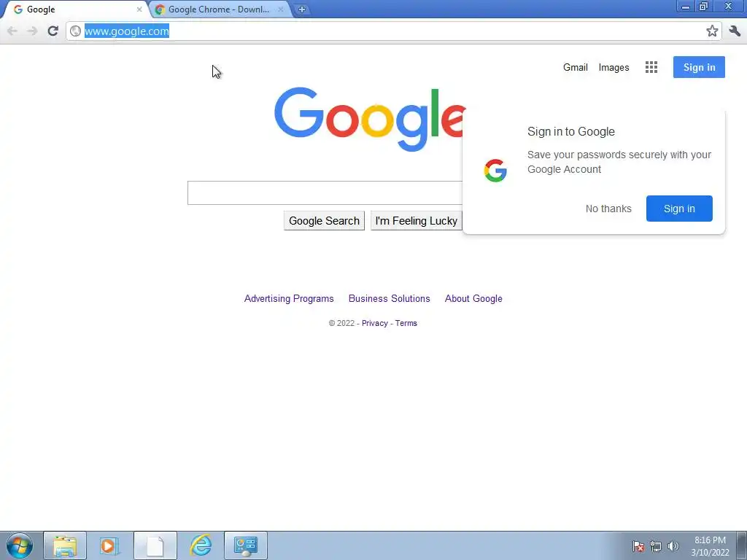Screen dimensions: 747x560
Task: Close the Google Chrome Download tab
Action: [x=281, y=9]
